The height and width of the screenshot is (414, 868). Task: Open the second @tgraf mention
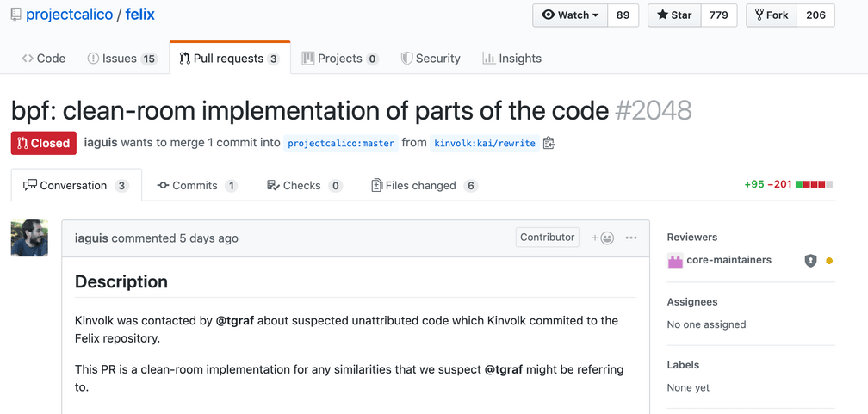504,369
